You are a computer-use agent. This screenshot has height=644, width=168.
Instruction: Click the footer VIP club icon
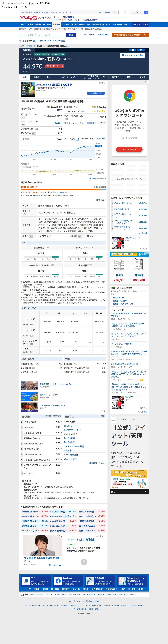pyautogui.click(x=90, y=581)
